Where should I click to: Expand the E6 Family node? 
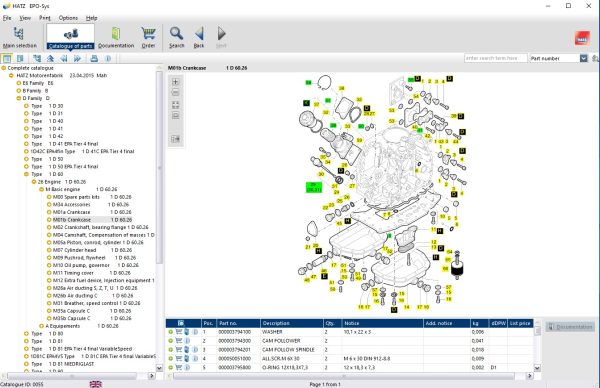(18, 83)
